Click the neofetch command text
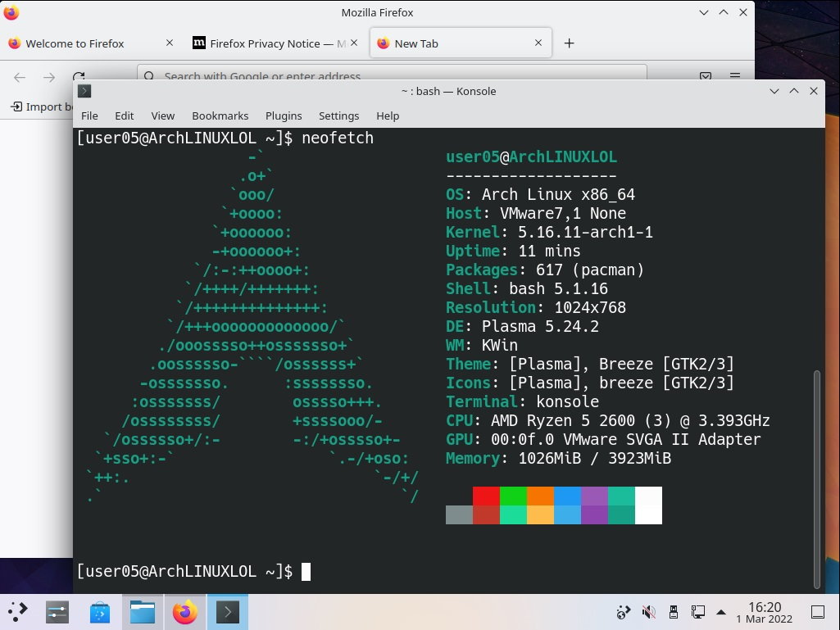The height and width of the screenshot is (630, 840). click(x=338, y=138)
